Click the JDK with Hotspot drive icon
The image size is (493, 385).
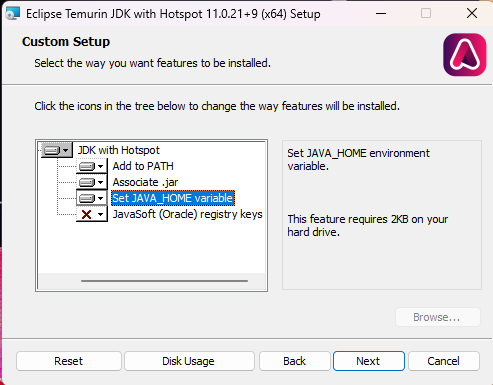point(52,151)
